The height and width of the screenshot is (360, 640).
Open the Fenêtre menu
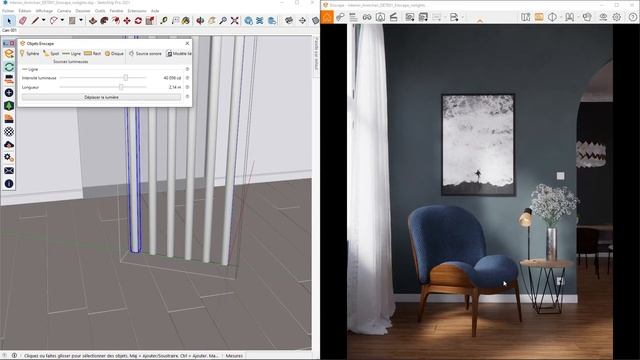[116, 11]
